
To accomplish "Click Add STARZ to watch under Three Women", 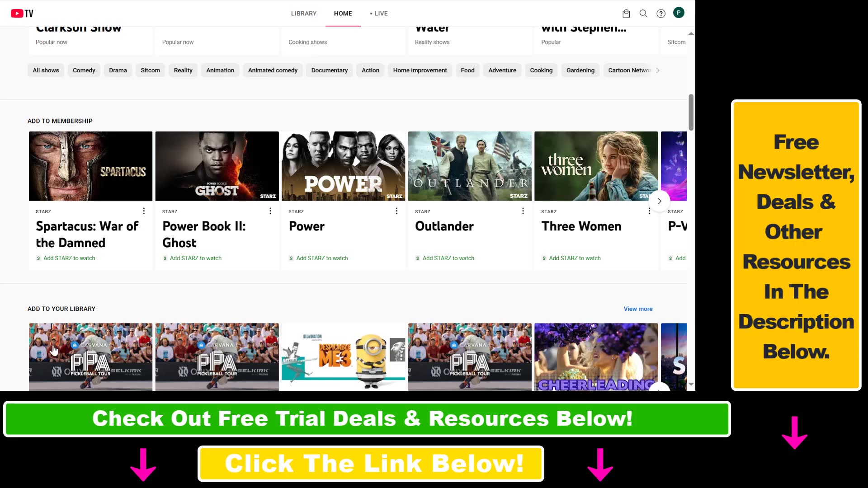I will (575, 258).
